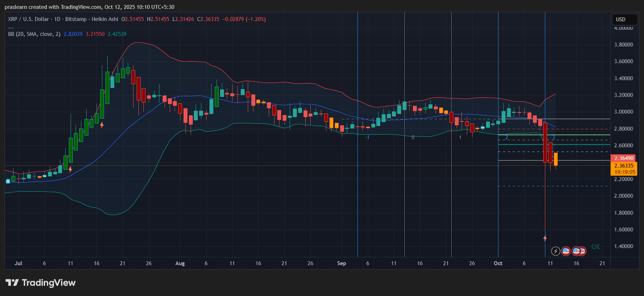The image size is (644, 296).
Task: Click the Oct label on the time axis
Action: coord(498,263)
